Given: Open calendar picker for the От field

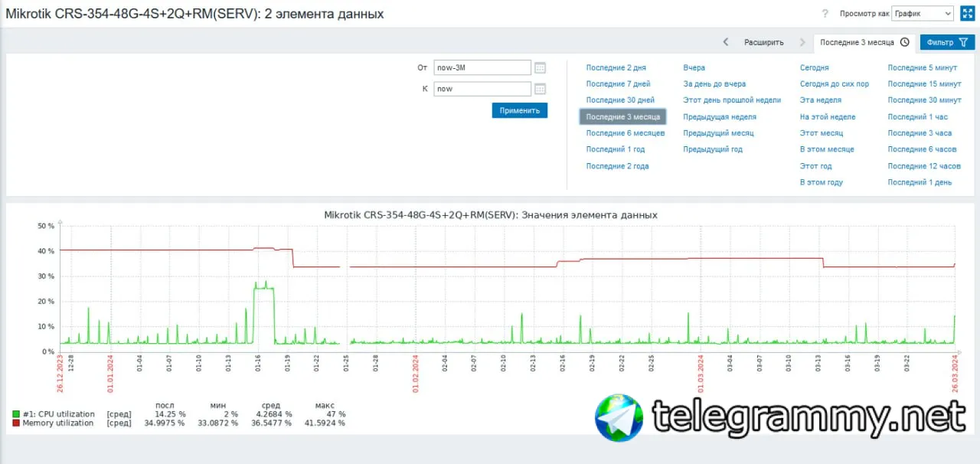Looking at the screenshot, I should pos(540,67).
